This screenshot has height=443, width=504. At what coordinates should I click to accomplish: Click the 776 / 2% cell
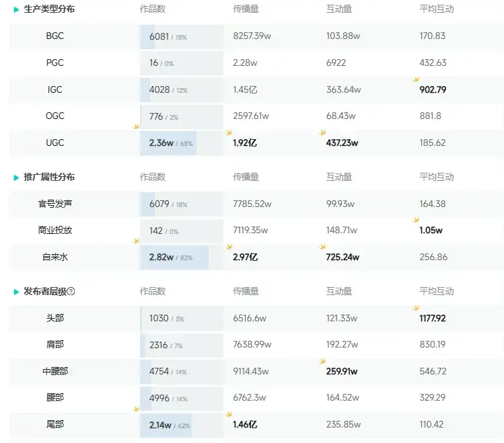tap(182, 116)
